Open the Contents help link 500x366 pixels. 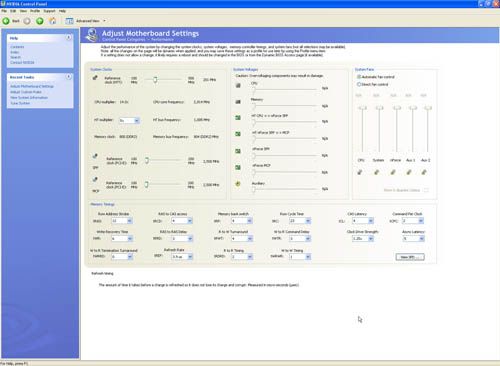(x=17, y=47)
